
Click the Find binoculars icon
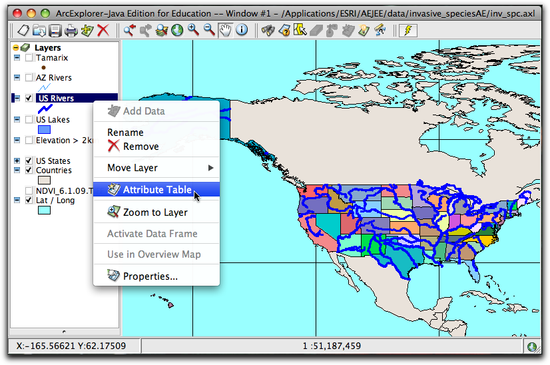pos(268,30)
